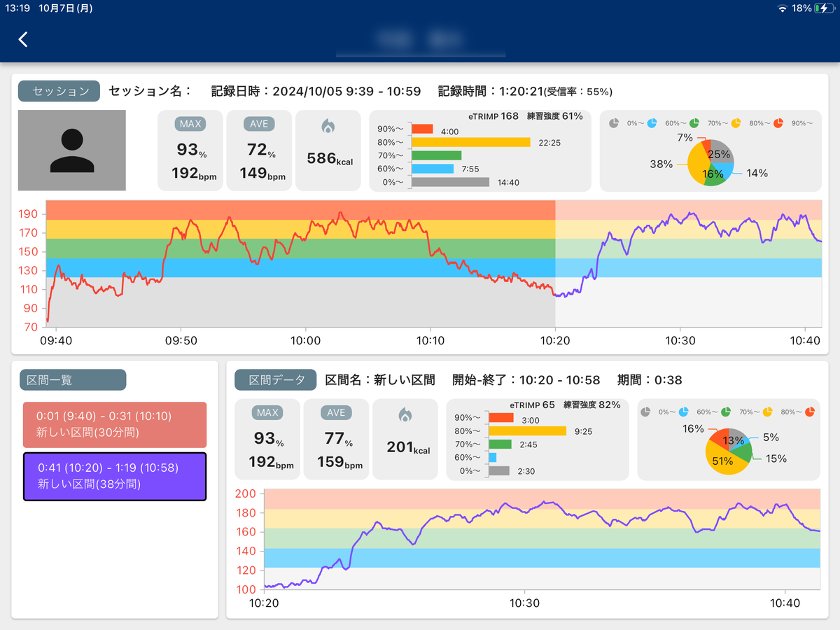Tap the session orange 90%~ bar (4:00)

pos(422,129)
